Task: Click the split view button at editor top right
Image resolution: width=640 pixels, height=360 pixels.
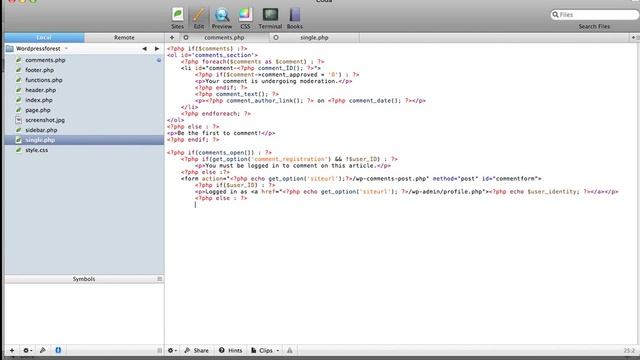Action: tap(635, 38)
